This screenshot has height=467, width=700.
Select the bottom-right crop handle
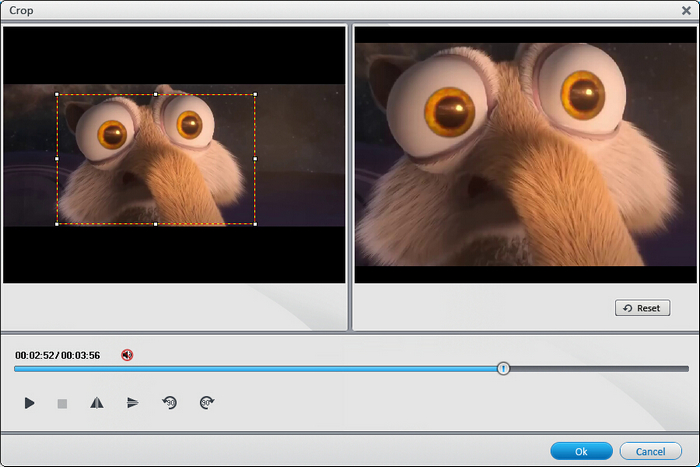(x=255, y=224)
